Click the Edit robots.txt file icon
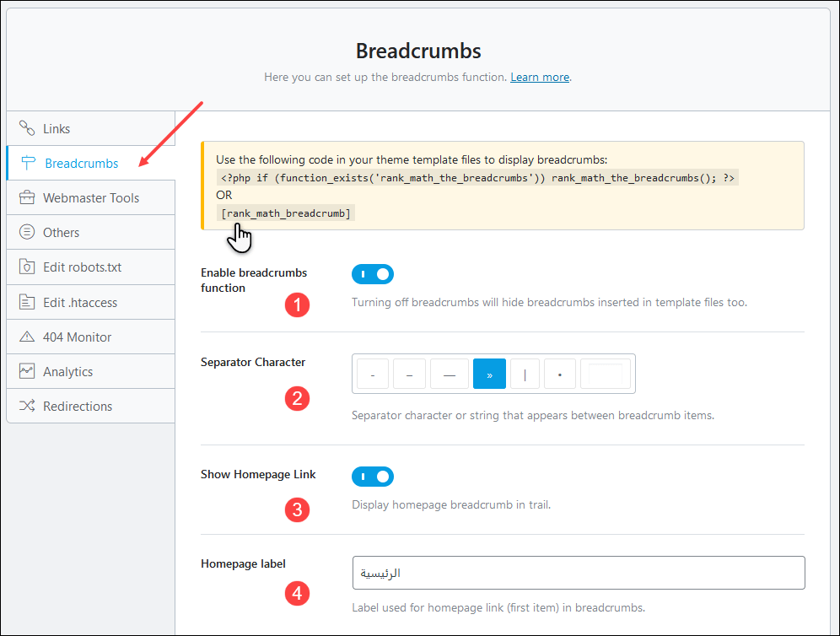The width and height of the screenshot is (840, 636). pos(27,267)
